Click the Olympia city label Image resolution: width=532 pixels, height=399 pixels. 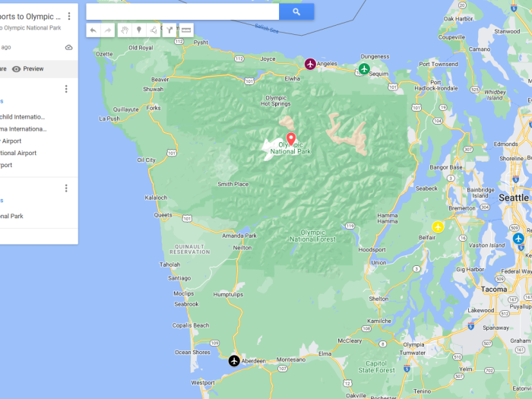(x=413, y=344)
